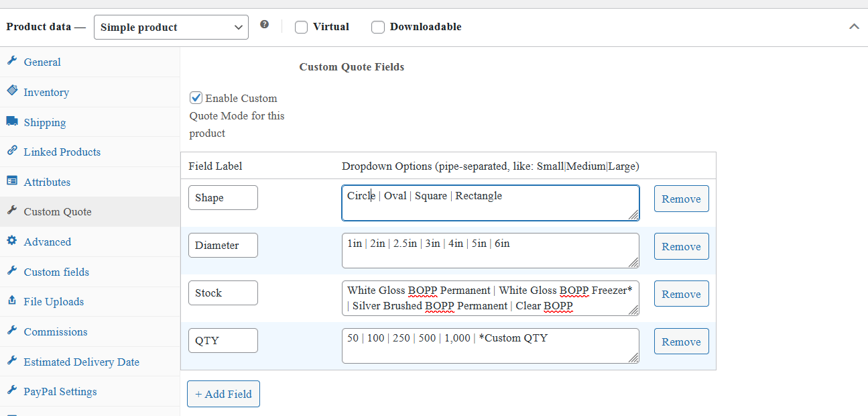Click the Inventory tag icon
This screenshot has width=868, height=416.
(x=12, y=91)
